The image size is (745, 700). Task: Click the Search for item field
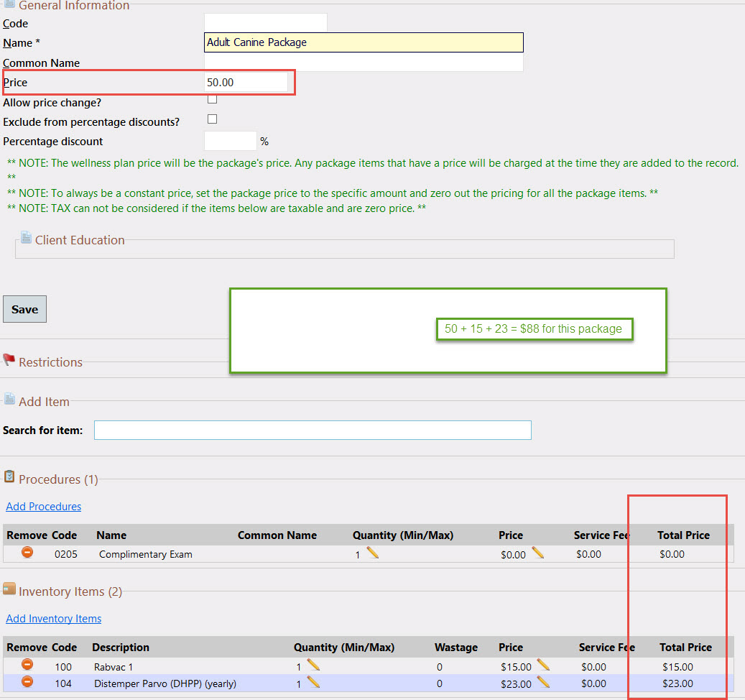(313, 430)
